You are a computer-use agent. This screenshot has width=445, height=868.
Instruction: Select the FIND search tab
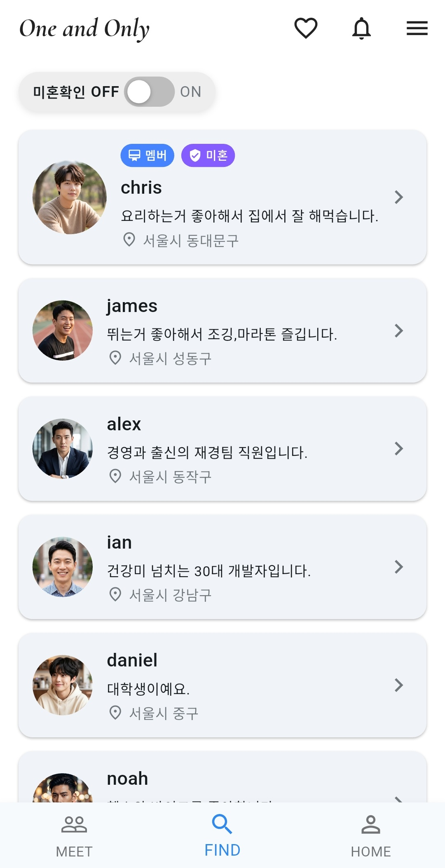[222, 836]
